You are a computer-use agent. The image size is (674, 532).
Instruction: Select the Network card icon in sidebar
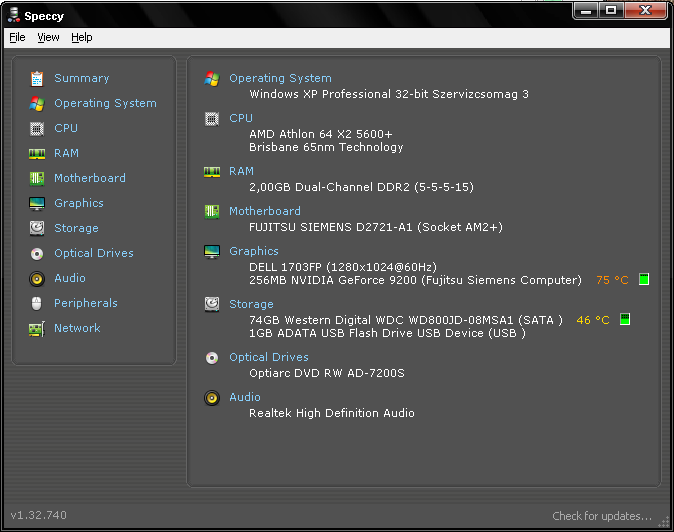point(37,328)
